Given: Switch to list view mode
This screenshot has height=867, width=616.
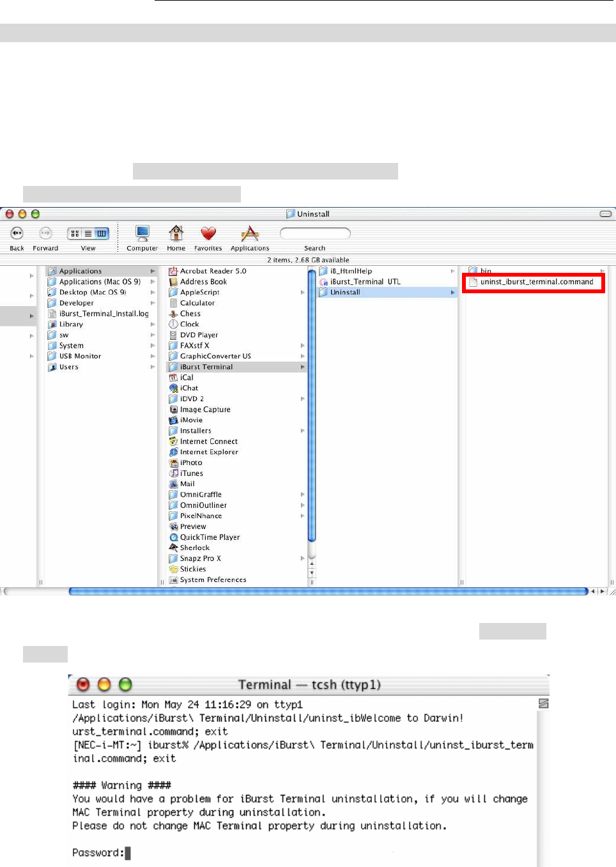Looking at the screenshot, I should (88, 234).
